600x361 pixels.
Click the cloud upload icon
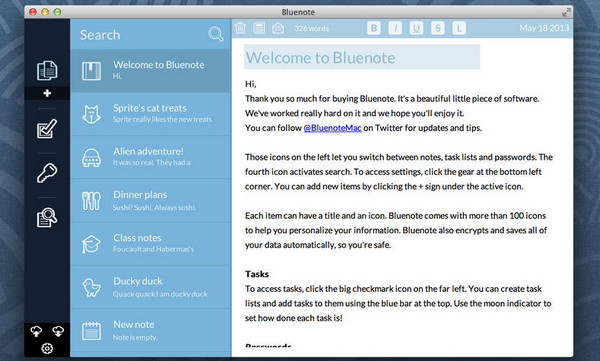pos(36,331)
